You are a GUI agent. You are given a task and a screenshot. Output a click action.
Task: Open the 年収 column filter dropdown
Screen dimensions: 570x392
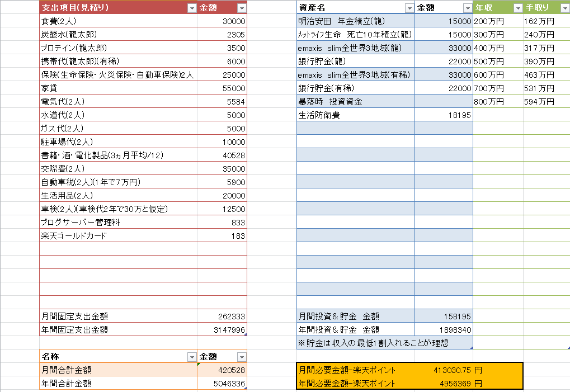518,8
